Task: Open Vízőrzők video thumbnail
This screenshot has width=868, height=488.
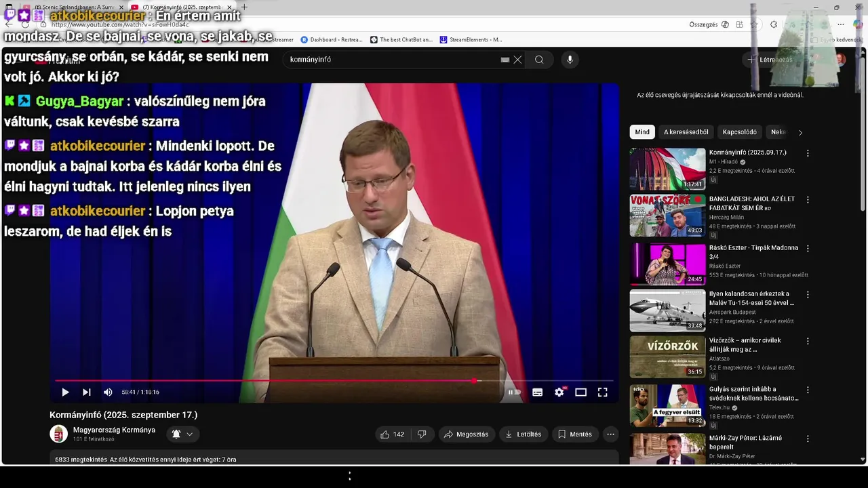Action: pyautogui.click(x=667, y=357)
